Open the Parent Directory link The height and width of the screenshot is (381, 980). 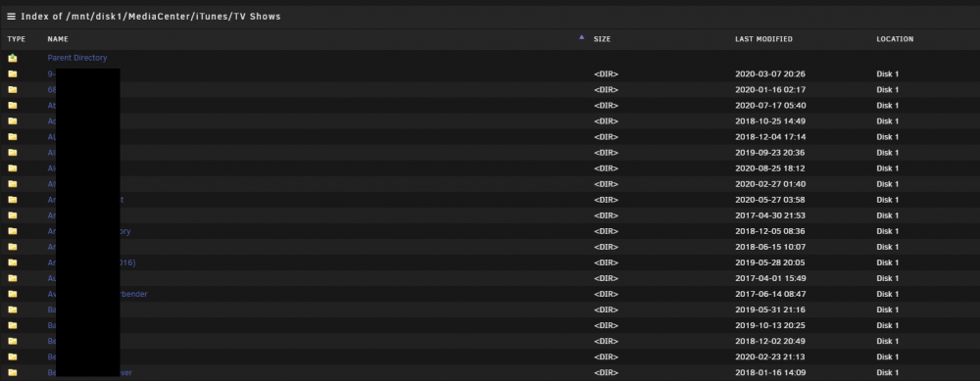pyautogui.click(x=76, y=58)
